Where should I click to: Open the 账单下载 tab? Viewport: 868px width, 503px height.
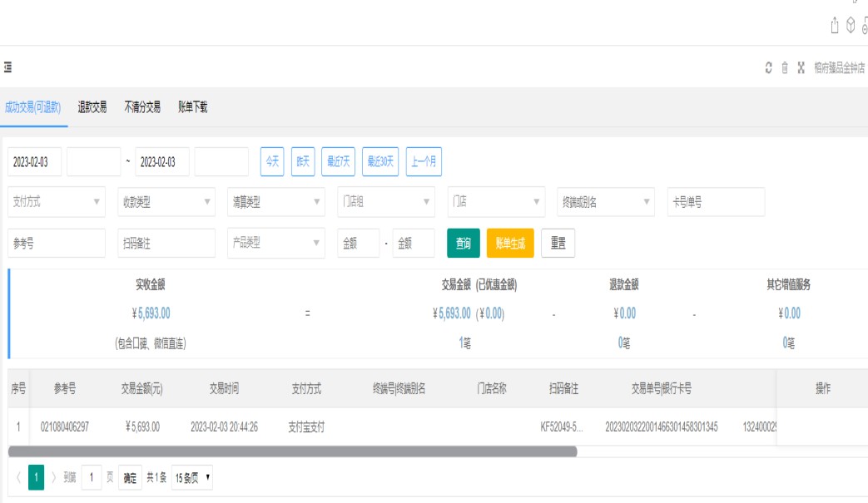[192, 107]
